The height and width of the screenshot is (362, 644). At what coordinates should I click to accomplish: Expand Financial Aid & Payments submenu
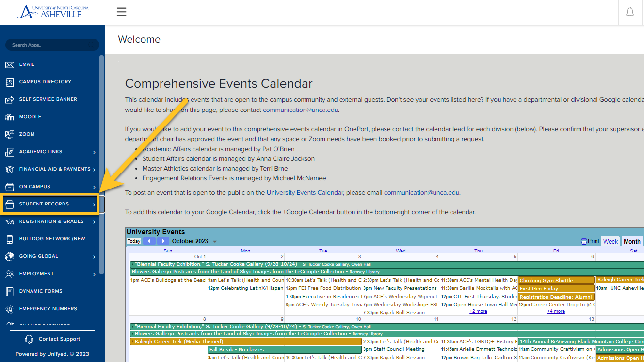click(94, 170)
